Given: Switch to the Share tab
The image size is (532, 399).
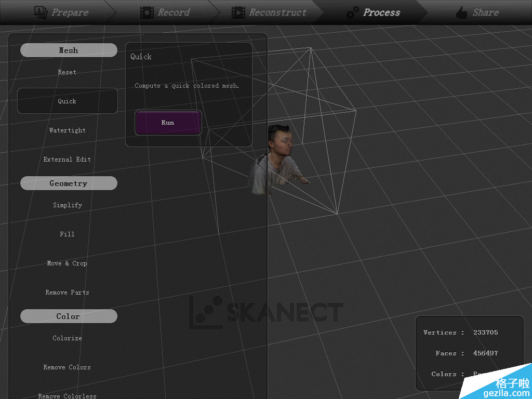Looking at the screenshot, I should (485, 12).
